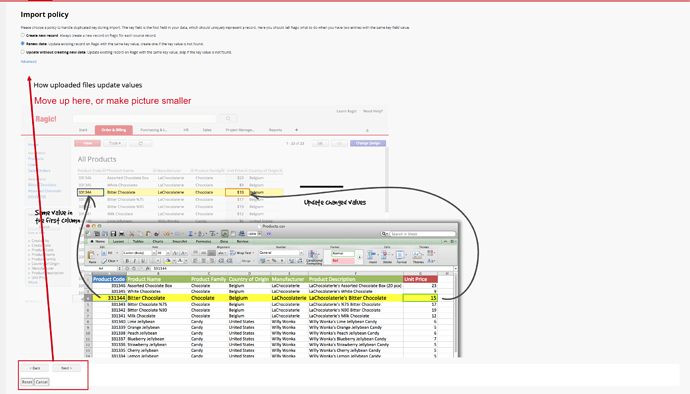Click the uploaded files update illustration image
This screenshot has height=394, width=690.
[249, 231]
